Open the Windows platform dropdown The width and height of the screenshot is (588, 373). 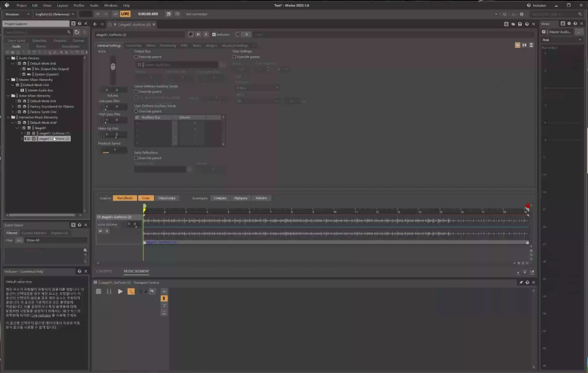[x=17, y=14]
